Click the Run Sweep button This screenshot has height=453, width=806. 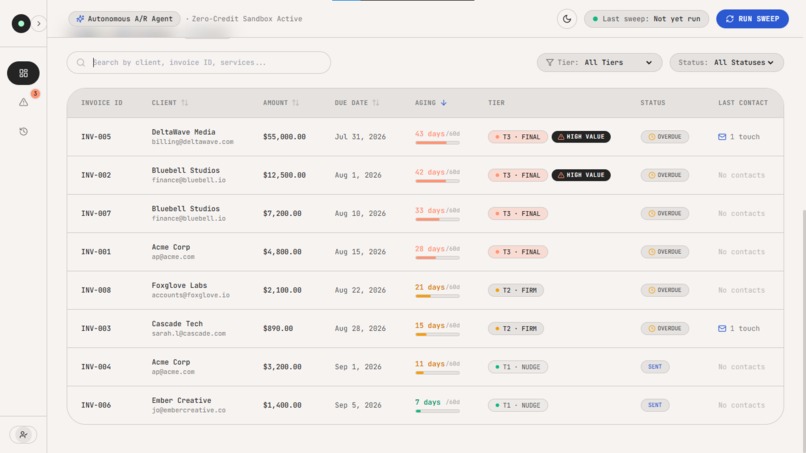tap(752, 19)
